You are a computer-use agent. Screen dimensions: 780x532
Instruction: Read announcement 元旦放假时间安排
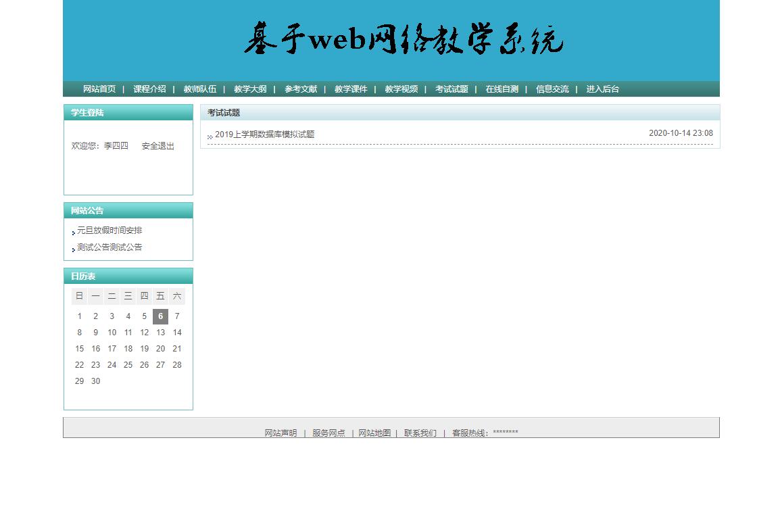coord(110,230)
